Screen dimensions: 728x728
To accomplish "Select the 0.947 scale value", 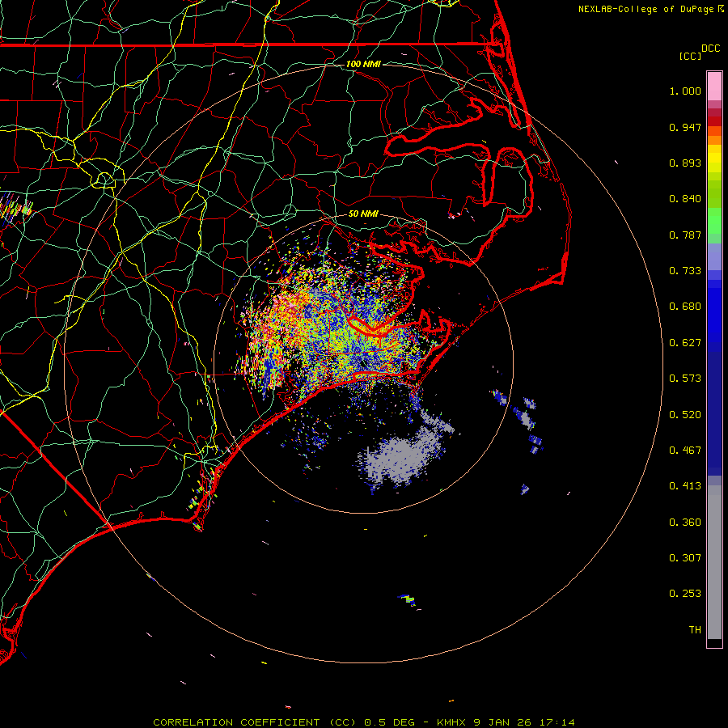I will click(x=685, y=127).
